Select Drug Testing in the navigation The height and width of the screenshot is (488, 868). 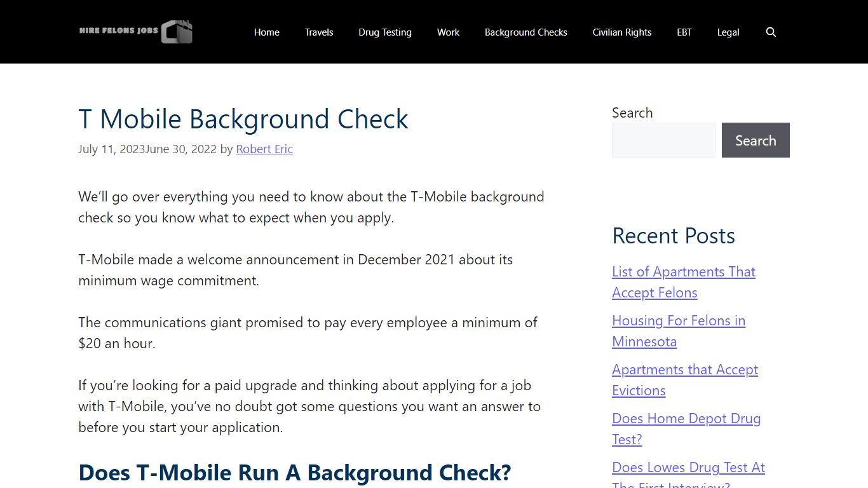pos(385,32)
